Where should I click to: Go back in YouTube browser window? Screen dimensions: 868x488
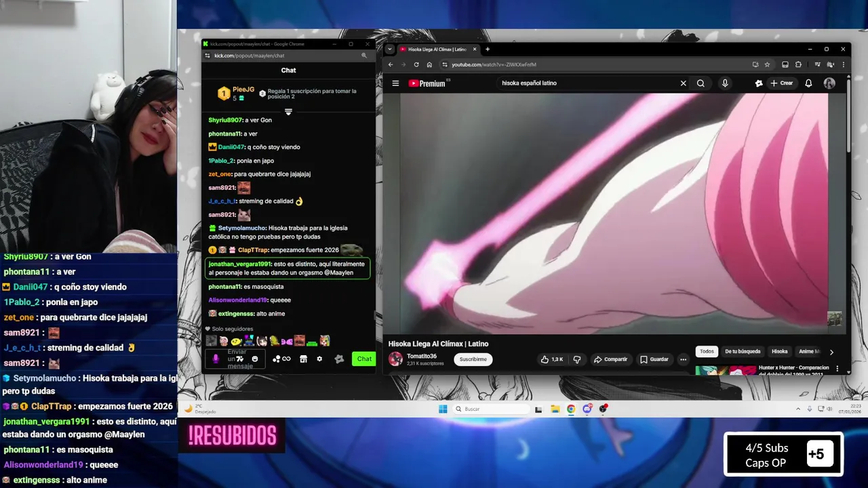point(391,64)
